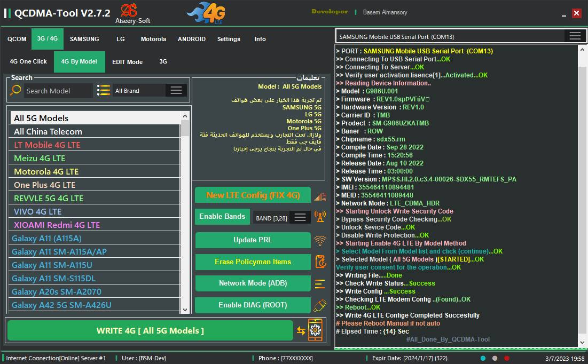This screenshot has height=364, width=588.
Task: Click WRITE 4G [ All 5G Models ] button
Action: (150, 330)
